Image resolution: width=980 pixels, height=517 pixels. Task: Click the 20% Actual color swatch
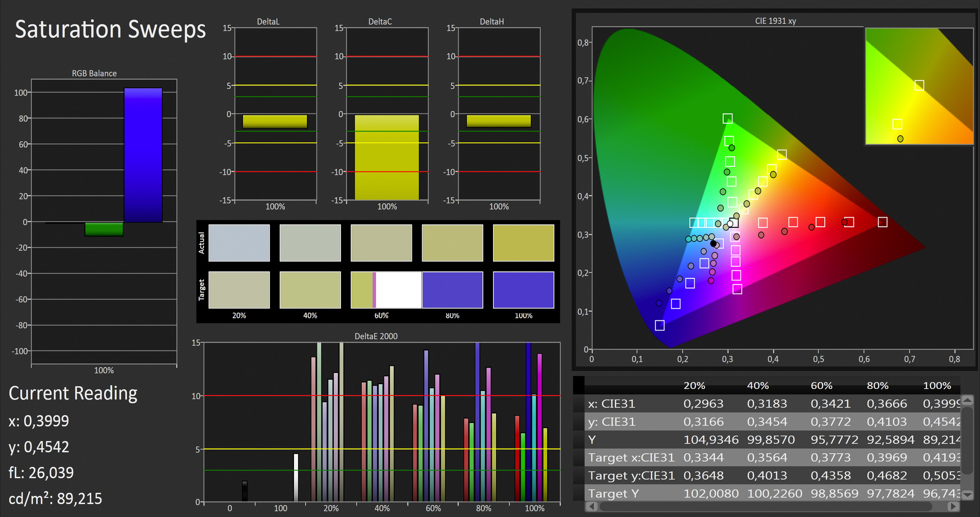click(x=239, y=243)
